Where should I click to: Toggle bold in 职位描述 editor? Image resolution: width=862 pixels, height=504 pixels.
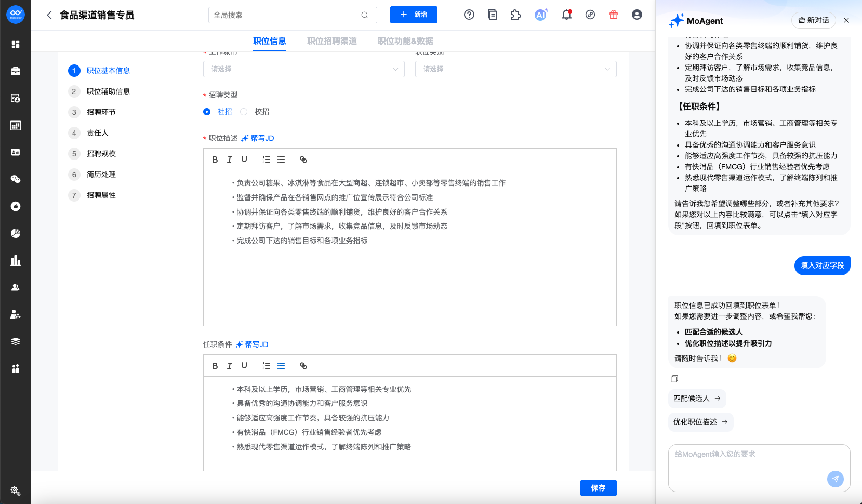coord(215,160)
